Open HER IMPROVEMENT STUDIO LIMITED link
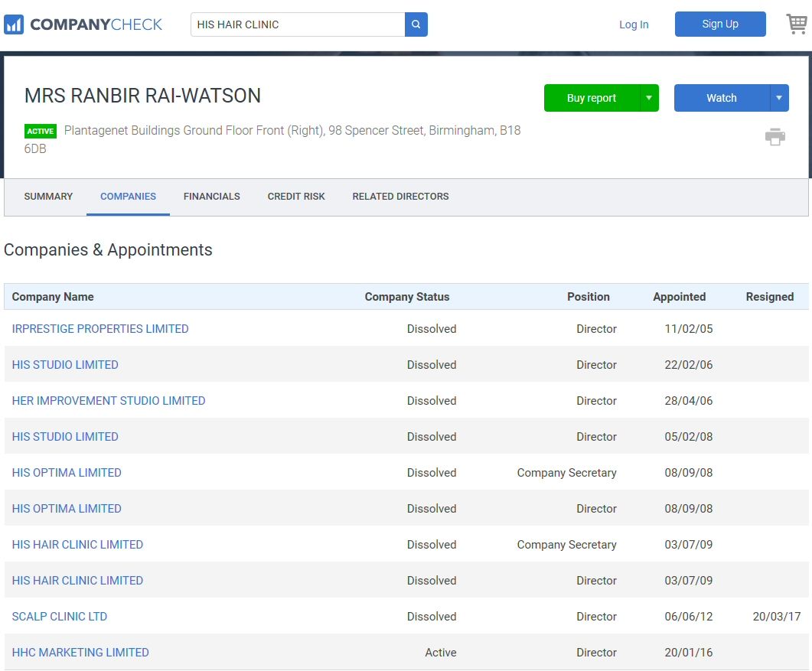The image size is (812, 671). click(x=108, y=401)
